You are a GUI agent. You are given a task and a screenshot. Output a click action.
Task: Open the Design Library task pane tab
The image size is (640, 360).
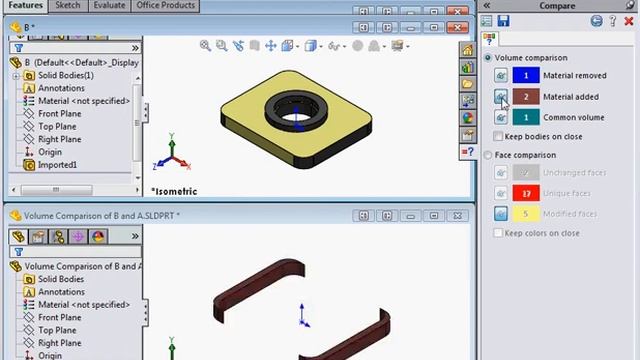[467, 67]
